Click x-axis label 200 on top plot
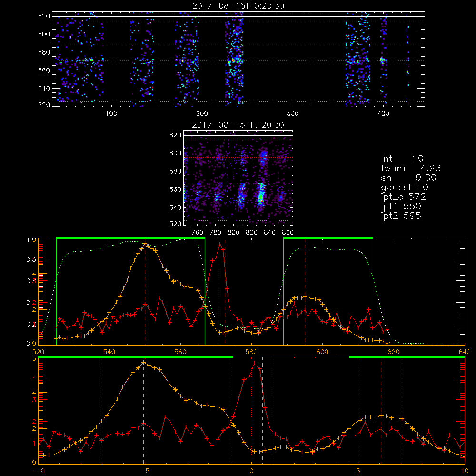Image resolution: width=476 pixels, height=476 pixels. click(202, 114)
